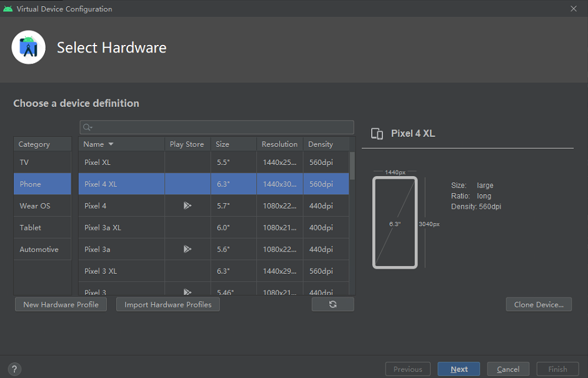Refresh the device list
This screenshot has height=378, width=588.
(x=332, y=304)
